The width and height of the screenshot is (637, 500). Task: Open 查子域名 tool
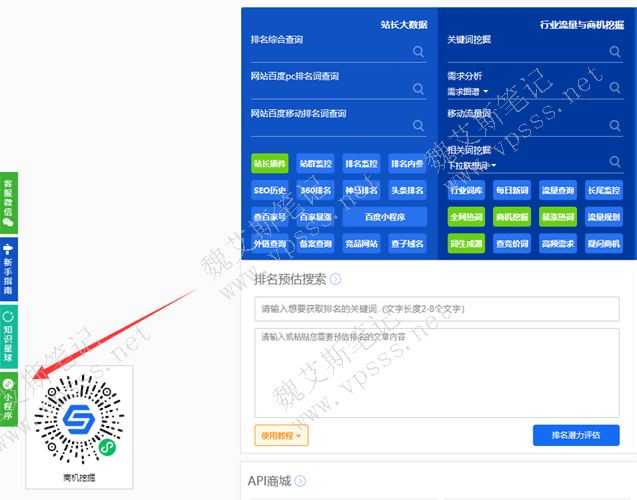coord(407,244)
